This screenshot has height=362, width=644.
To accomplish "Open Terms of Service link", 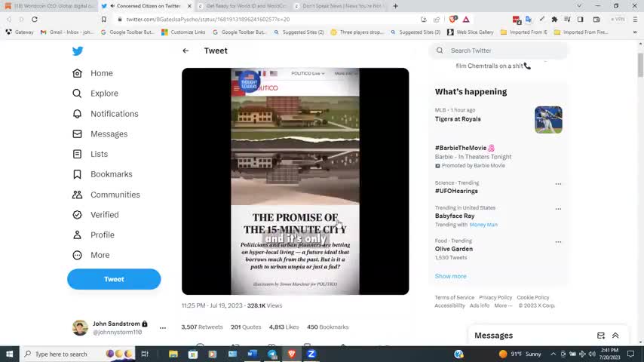I will (454, 297).
